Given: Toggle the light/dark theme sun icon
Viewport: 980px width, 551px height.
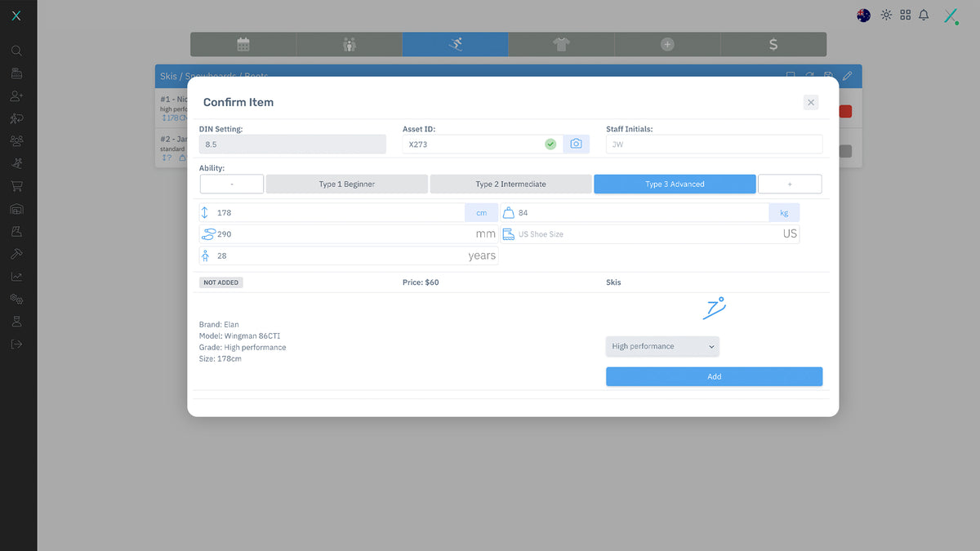Looking at the screenshot, I should 886,16.
